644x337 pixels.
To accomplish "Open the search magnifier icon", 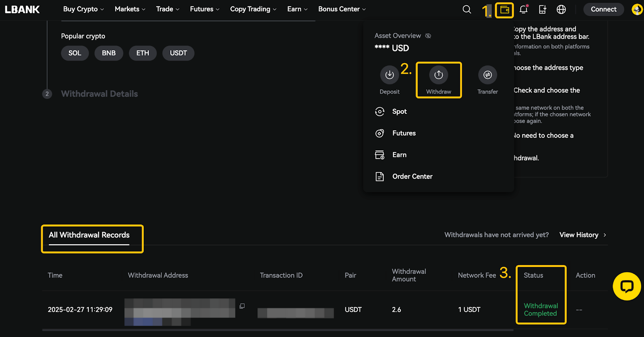I will pos(466,9).
